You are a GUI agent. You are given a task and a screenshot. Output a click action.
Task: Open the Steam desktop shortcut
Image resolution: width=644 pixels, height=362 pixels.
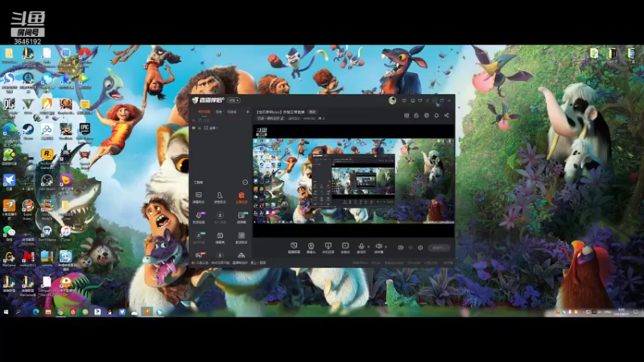click(x=28, y=132)
